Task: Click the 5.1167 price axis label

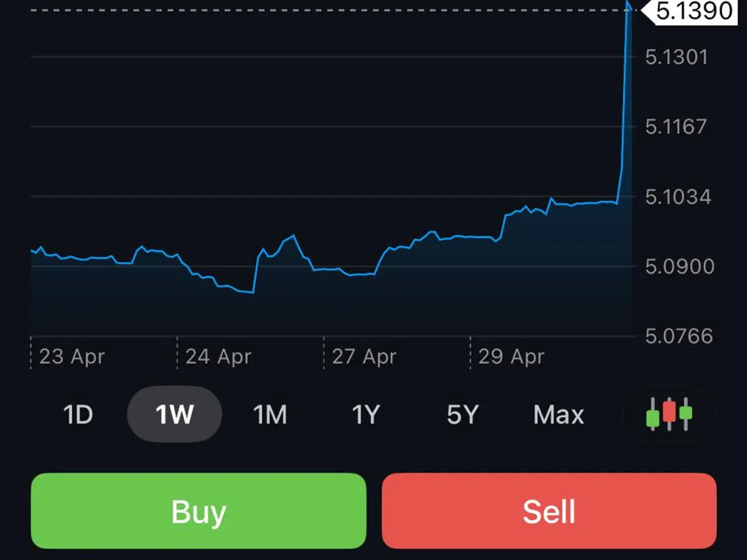Action: [677, 127]
